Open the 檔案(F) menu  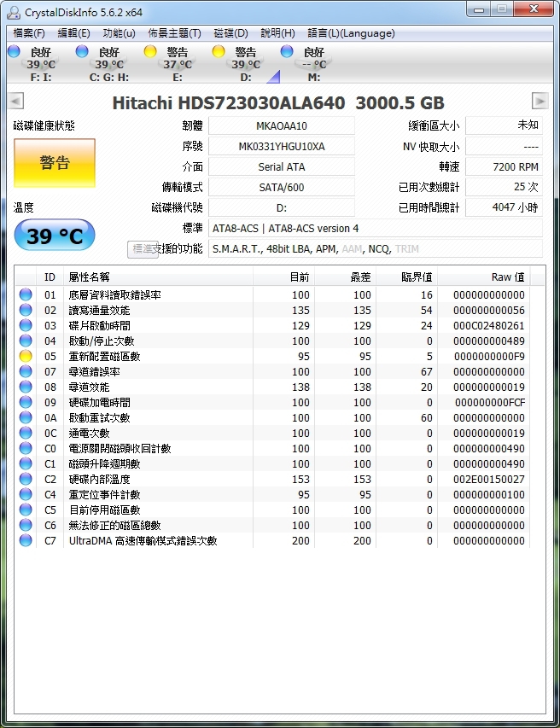coord(29,33)
